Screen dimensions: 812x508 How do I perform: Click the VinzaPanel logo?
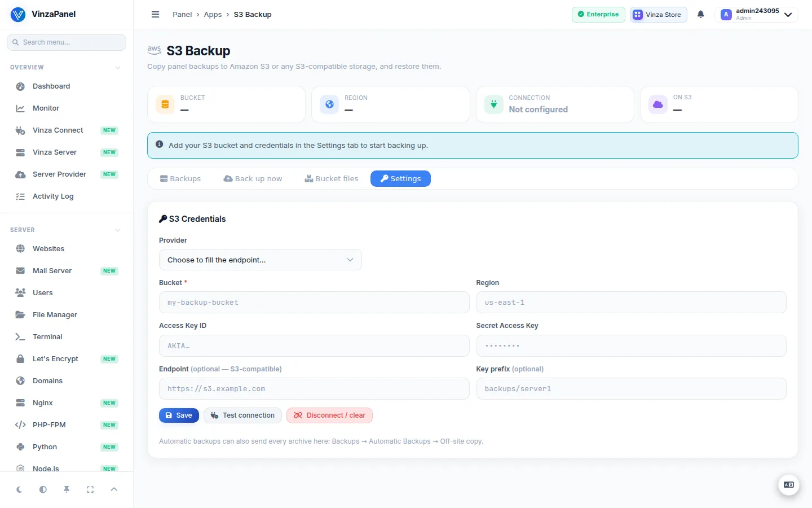click(43, 14)
